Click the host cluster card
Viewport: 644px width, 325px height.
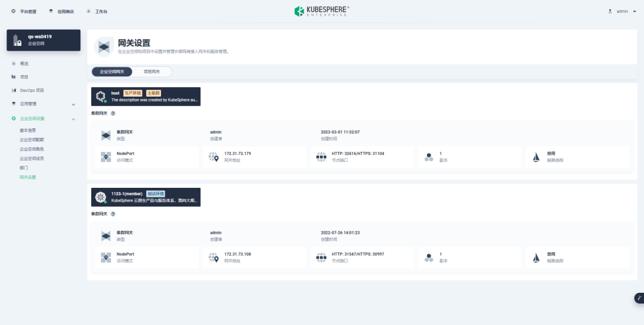[x=146, y=97]
